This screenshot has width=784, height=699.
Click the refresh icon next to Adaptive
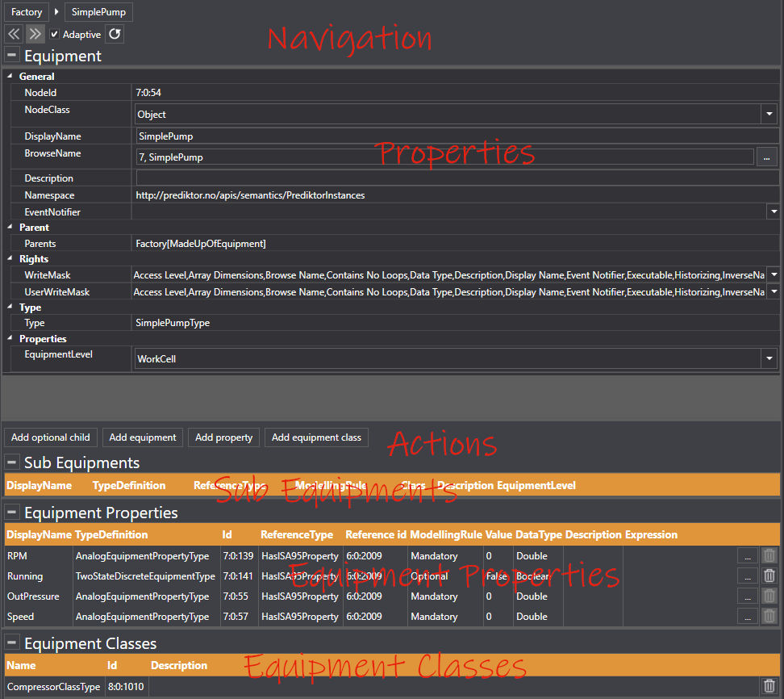[115, 34]
